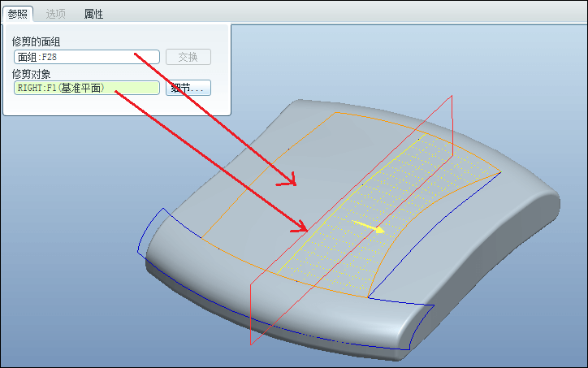Flip the yellow trim direction arrow
This screenshot has height=368, width=588.
[369, 227]
